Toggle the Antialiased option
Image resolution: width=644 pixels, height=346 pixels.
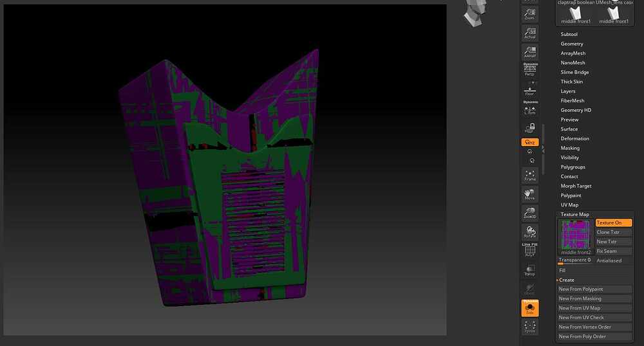click(x=614, y=260)
